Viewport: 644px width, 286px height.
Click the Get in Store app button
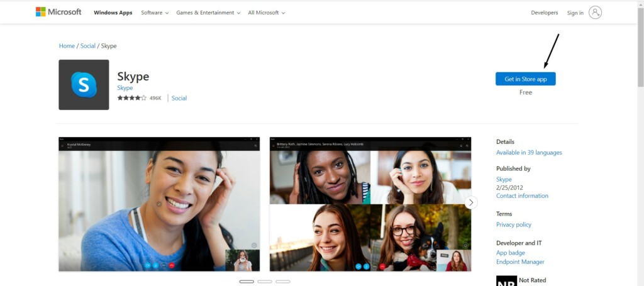coord(525,79)
